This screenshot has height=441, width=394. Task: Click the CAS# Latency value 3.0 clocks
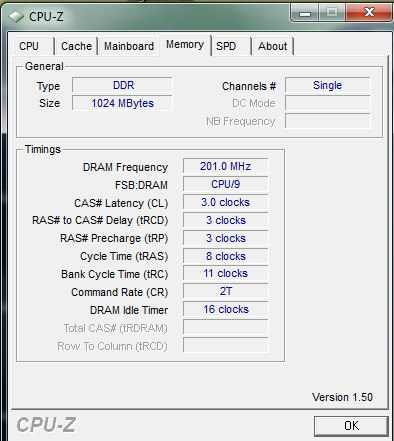(x=226, y=202)
